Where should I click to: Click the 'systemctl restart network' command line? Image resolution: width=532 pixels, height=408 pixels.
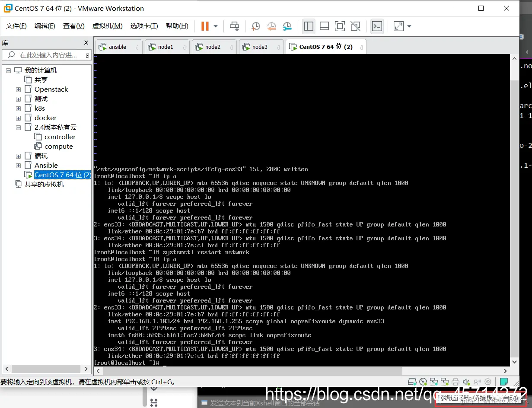coord(172,252)
